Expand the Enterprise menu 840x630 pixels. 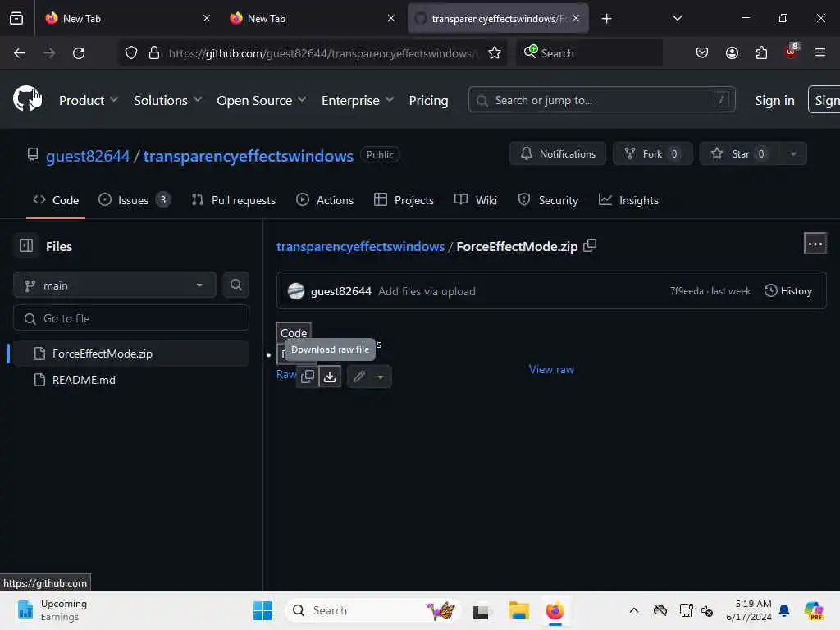tap(358, 100)
